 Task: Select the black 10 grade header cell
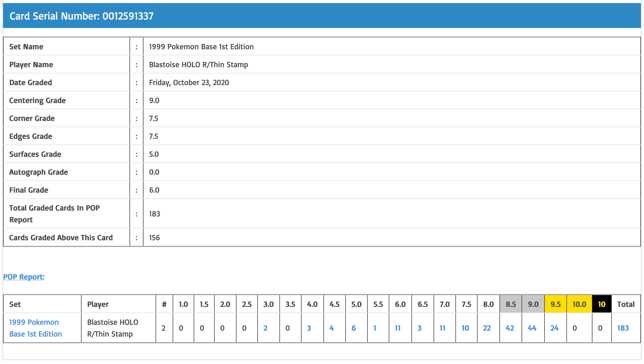(x=602, y=304)
